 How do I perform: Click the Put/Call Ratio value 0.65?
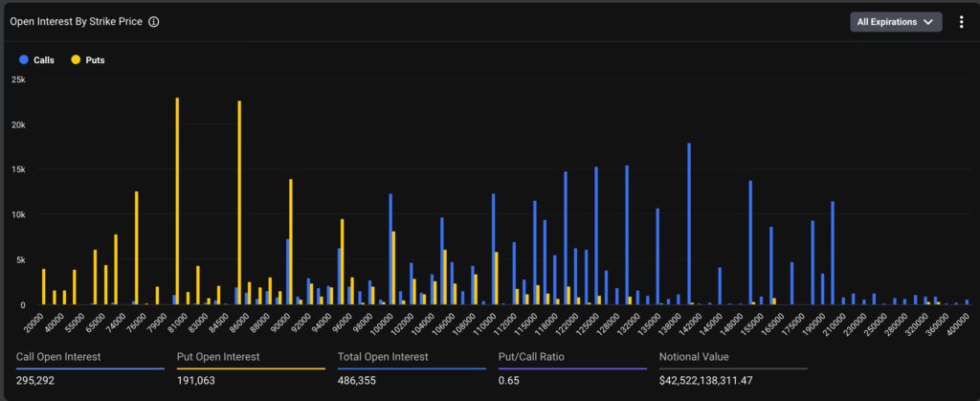tap(509, 380)
